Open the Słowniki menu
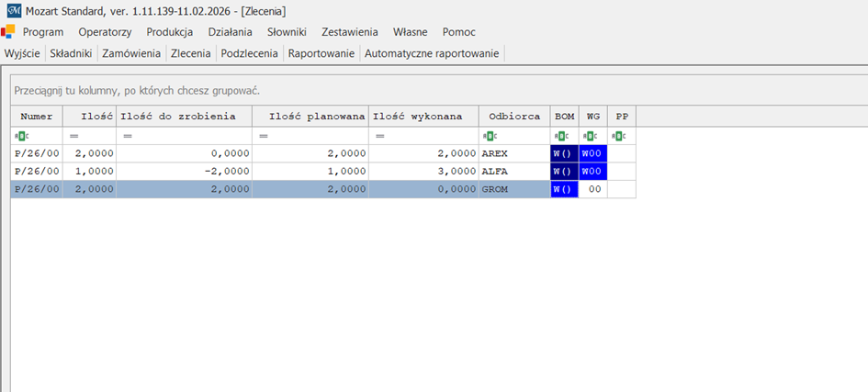868x392 pixels. click(287, 32)
